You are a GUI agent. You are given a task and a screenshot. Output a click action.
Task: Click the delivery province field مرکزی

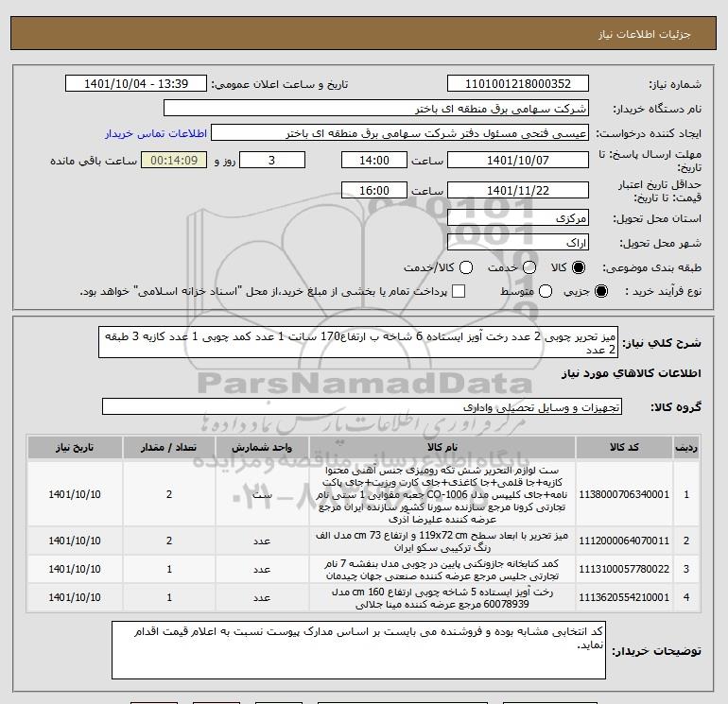(x=518, y=218)
